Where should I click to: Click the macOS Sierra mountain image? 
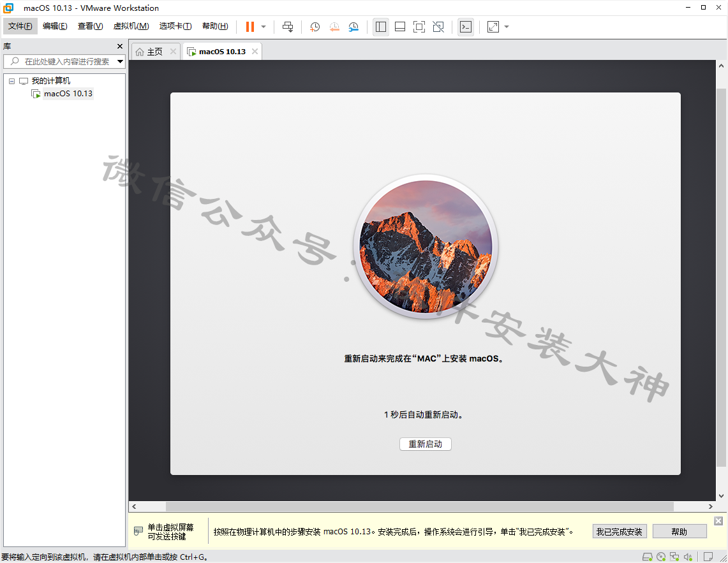tap(426, 247)
